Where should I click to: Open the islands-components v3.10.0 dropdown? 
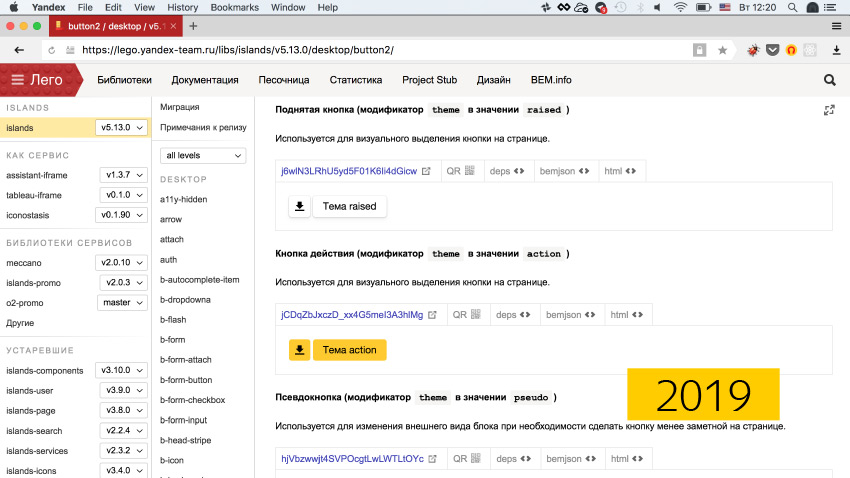pos(121,371)
